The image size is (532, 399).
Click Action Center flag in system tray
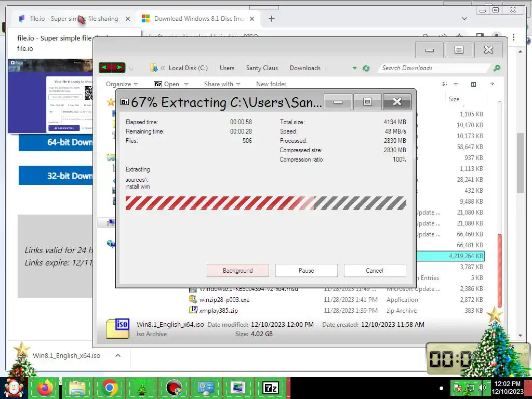pyautogui.click(x=458, y=388)
